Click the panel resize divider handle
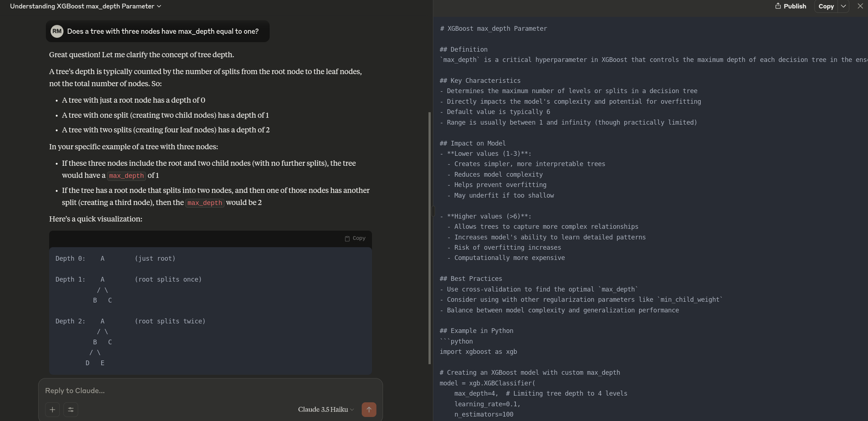 (x=433, y=211)
